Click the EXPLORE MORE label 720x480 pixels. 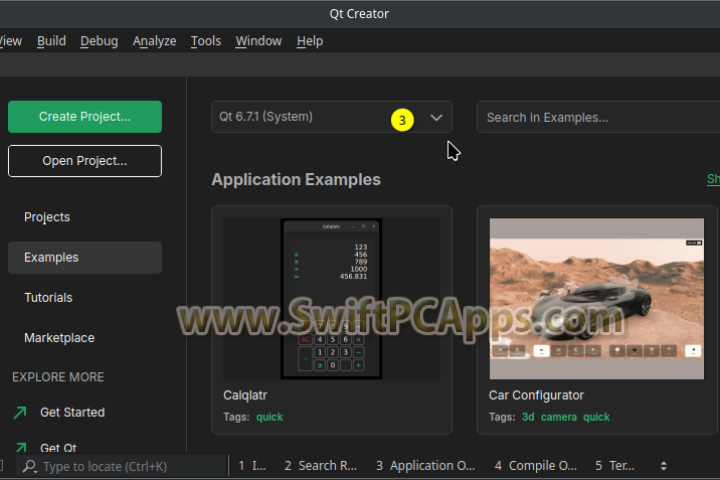click(58, 377)
